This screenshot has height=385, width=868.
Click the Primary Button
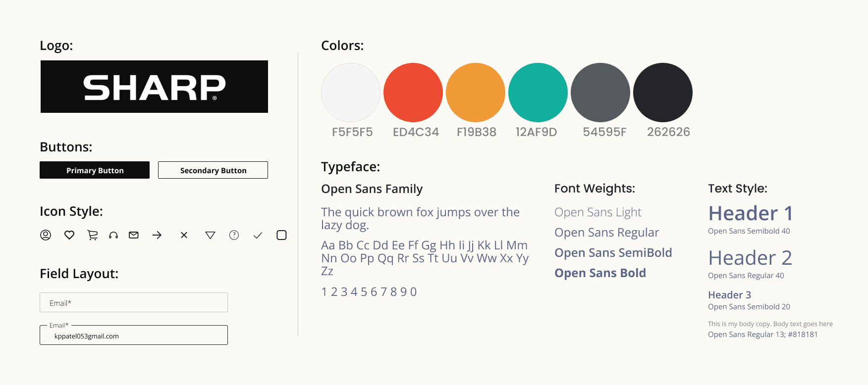tap(95, 170)
